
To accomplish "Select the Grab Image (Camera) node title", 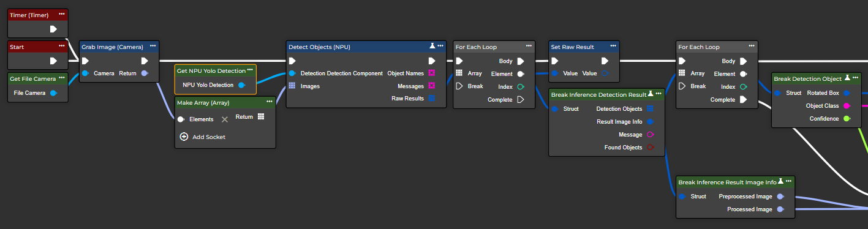I will tap(112, 47).
